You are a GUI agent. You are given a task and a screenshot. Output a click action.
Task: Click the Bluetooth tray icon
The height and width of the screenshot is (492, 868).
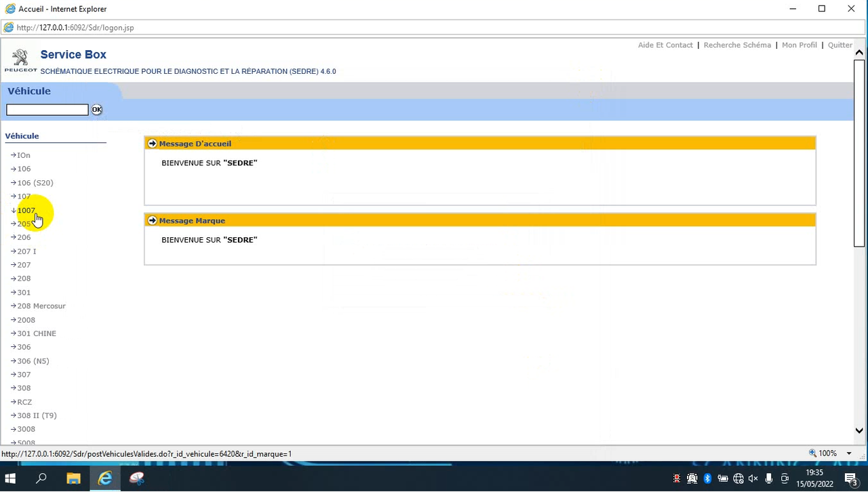tap(707, 478)
